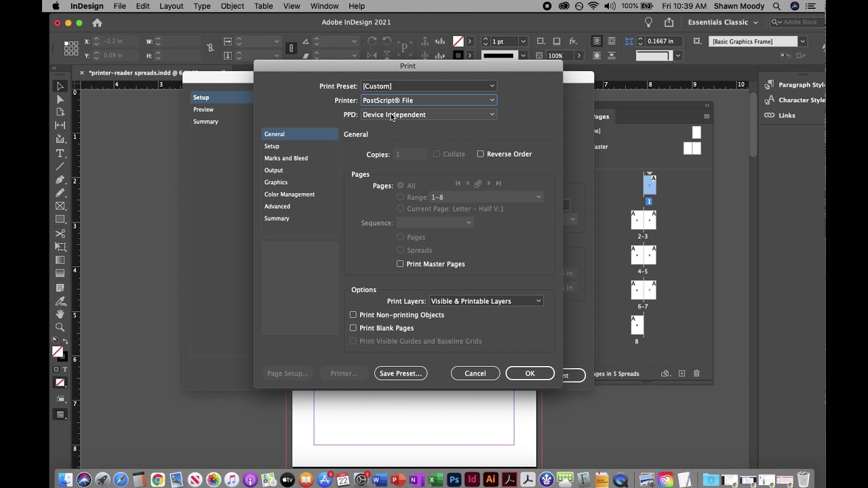Select the Gradient Swatch tool
This screenshot has width=868, height=488.
60,260
